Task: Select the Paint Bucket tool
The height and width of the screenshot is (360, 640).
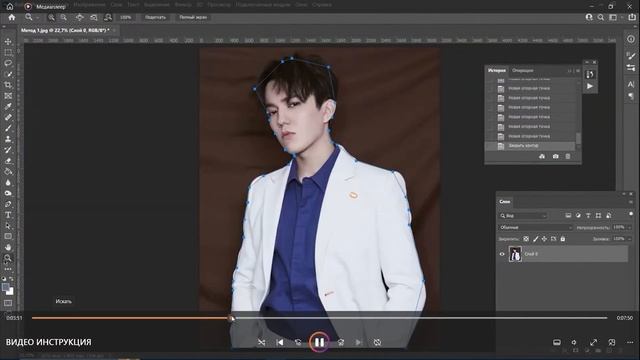Action: pyautogui.click(x=8, y=171)
